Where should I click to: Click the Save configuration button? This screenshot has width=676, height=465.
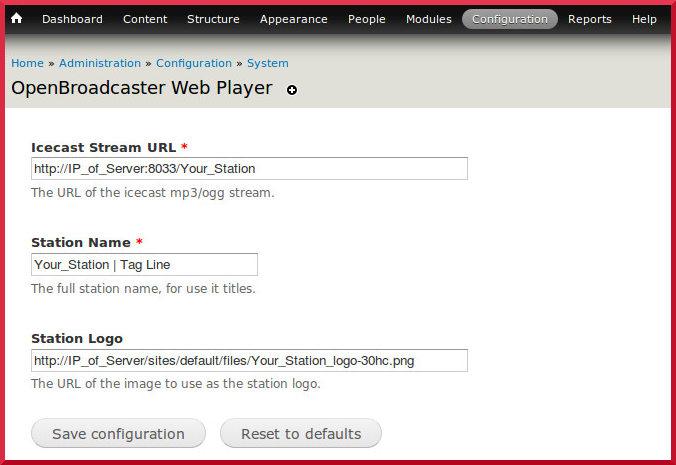[118, 433]
